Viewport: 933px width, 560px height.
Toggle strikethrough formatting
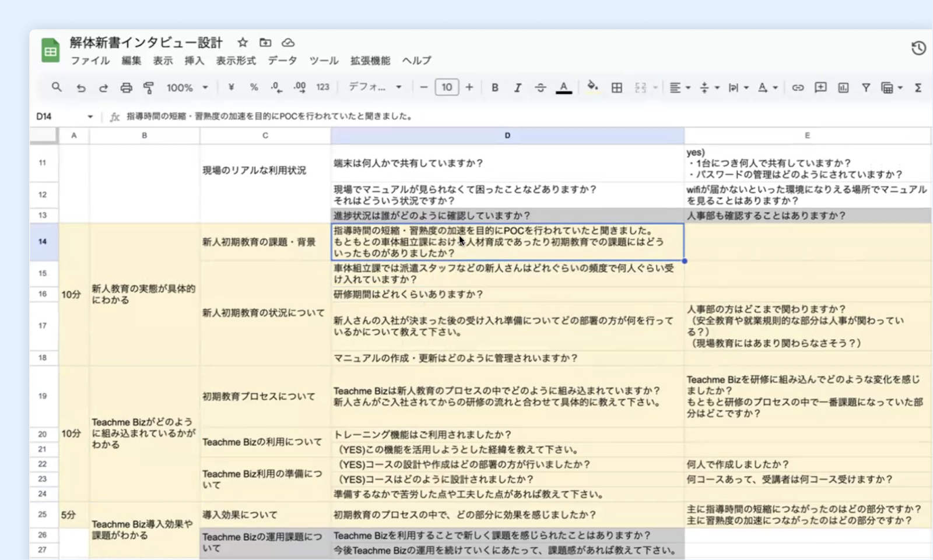[x=541, y=87]
